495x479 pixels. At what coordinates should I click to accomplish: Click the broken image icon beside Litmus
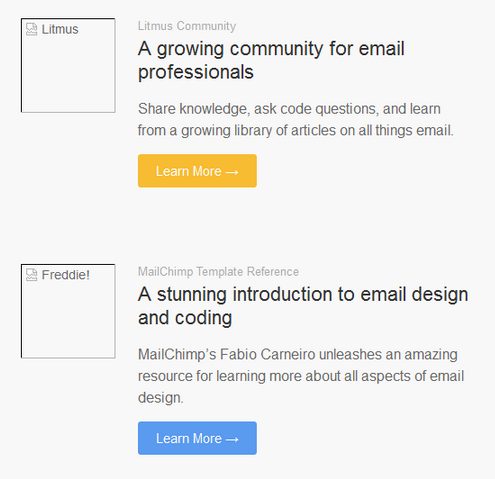(32, 29)
